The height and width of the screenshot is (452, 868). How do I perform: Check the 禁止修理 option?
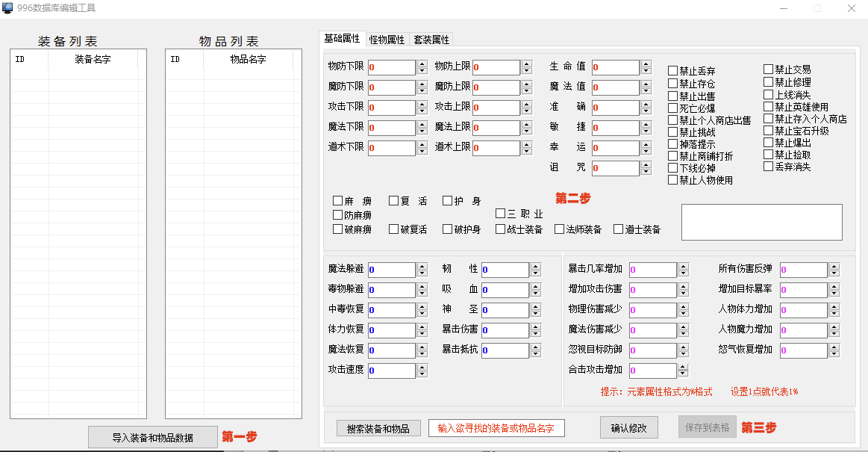point(768,82)
